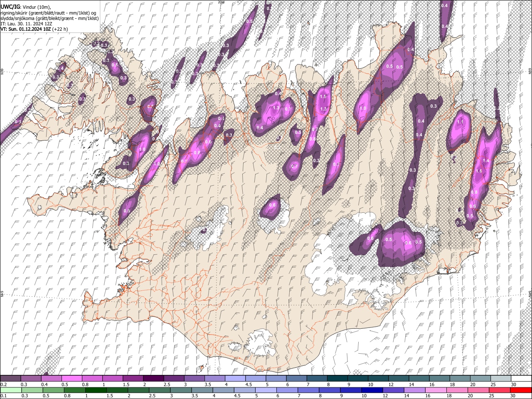Select upper legend swatch for 25–30 range

501,378
